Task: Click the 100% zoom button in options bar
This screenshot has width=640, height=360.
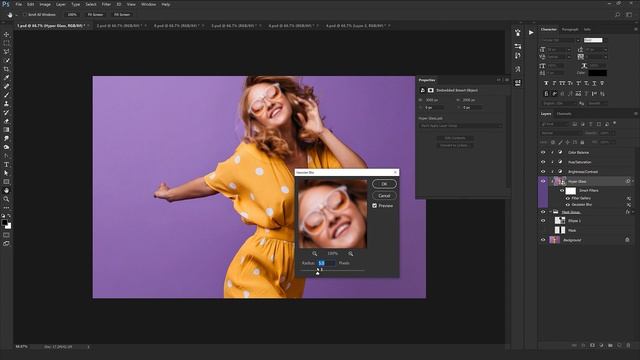Action: [x=72, y=15]
